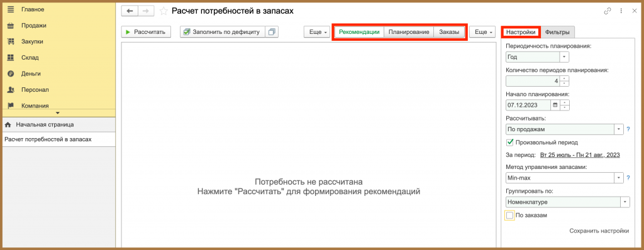This screenshot has height=250, width=644.
Task: Navigate forward with the right arrow
Action: pos(146,11)
